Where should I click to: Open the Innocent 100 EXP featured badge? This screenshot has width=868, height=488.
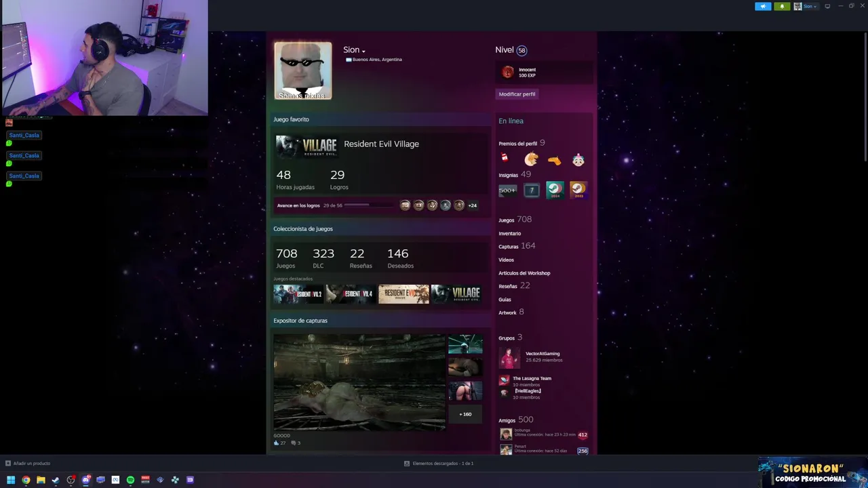pos(542,72)
